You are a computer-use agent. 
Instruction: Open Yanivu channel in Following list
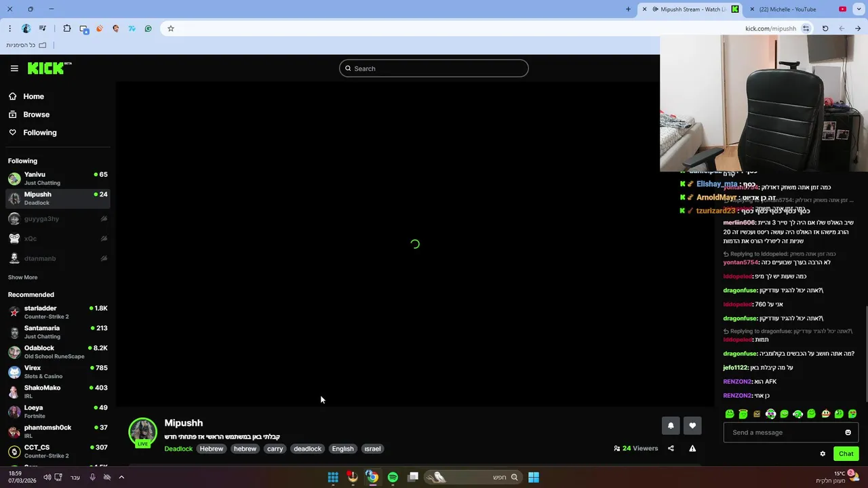tap(58, 178)
